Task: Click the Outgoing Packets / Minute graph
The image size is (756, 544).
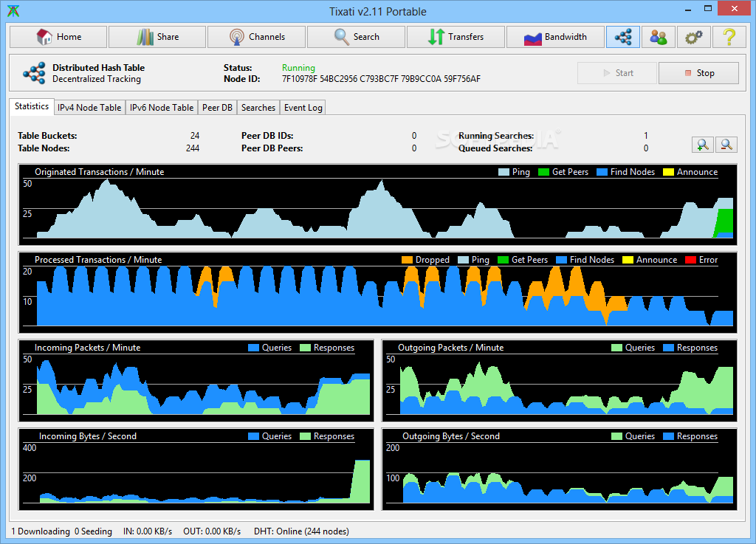Action: pyautogui.click(x=560, y=381)
